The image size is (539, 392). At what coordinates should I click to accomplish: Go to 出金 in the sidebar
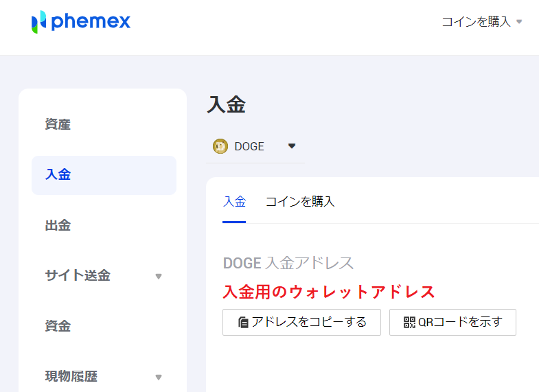(x=58, y=225)
